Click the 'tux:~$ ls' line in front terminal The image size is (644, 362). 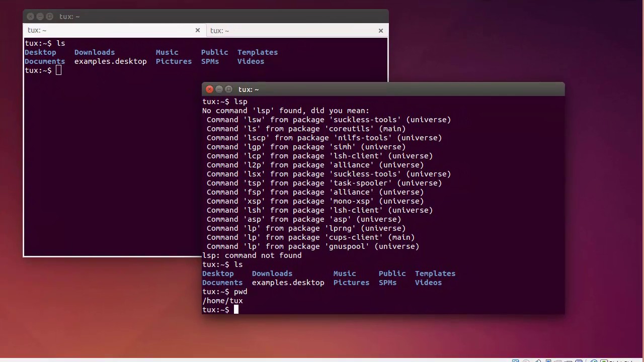pos(222,264)
